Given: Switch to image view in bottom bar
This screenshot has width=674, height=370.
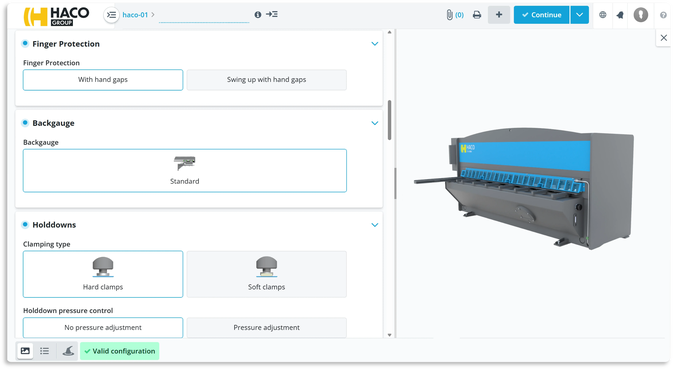Looking at the screenshot, I should [25, 351].
